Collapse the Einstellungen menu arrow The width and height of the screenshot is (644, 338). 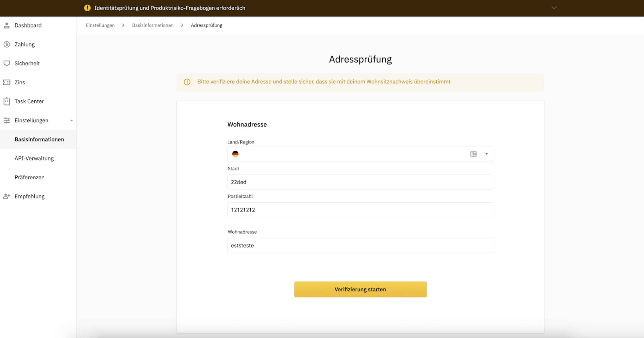point(72,120)
